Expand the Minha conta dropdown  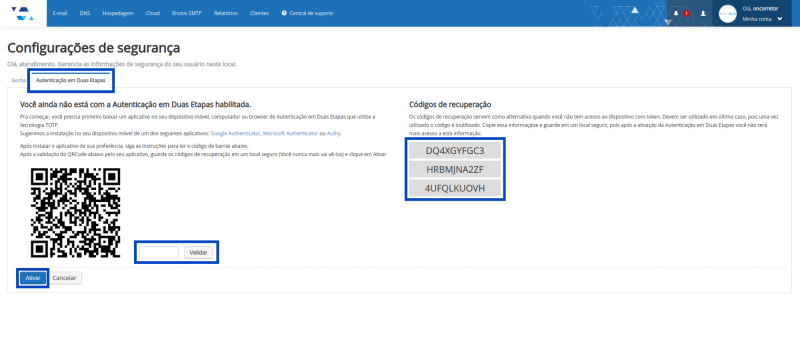[x=762, y=19]
